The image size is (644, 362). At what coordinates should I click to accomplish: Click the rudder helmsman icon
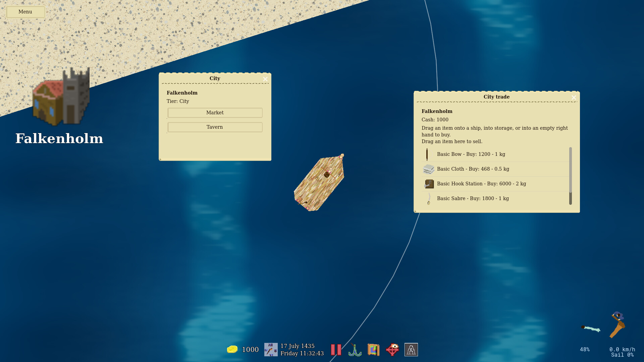tap(618, 324)
